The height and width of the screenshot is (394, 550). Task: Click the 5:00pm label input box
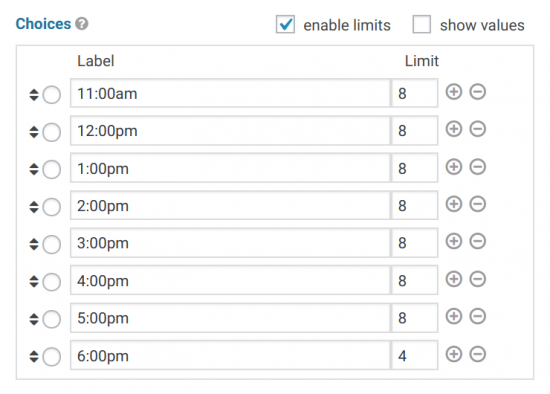click(x=230, y=318)
